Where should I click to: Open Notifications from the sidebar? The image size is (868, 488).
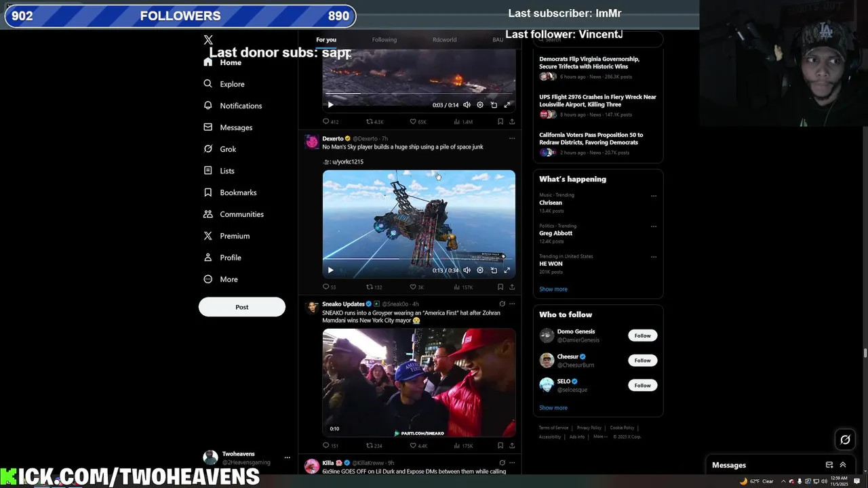233,106
